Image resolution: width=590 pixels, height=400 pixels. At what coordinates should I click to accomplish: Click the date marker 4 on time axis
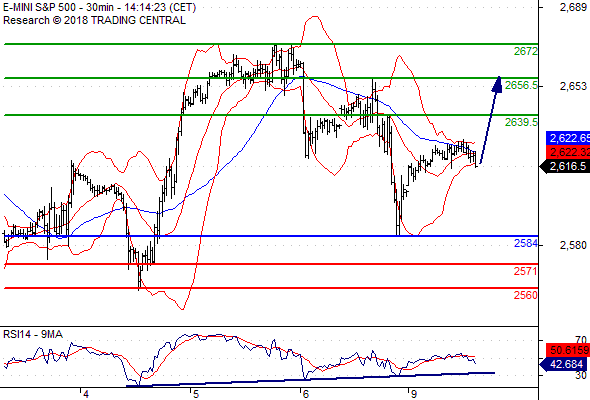(86, 394)
